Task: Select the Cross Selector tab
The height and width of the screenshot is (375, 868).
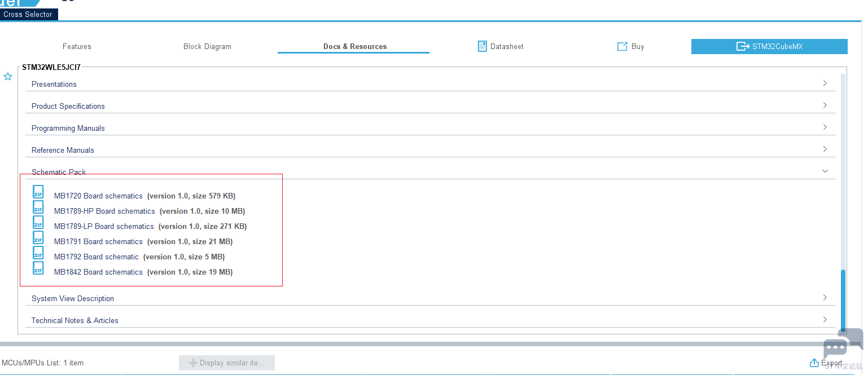Action: [x=28, y=14]
